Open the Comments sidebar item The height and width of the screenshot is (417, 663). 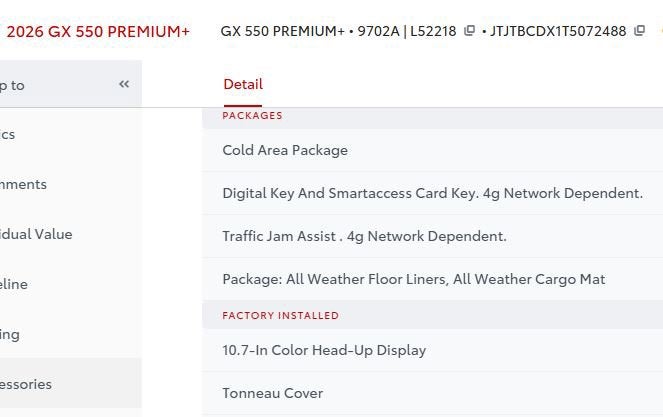(x=24, y=184)
